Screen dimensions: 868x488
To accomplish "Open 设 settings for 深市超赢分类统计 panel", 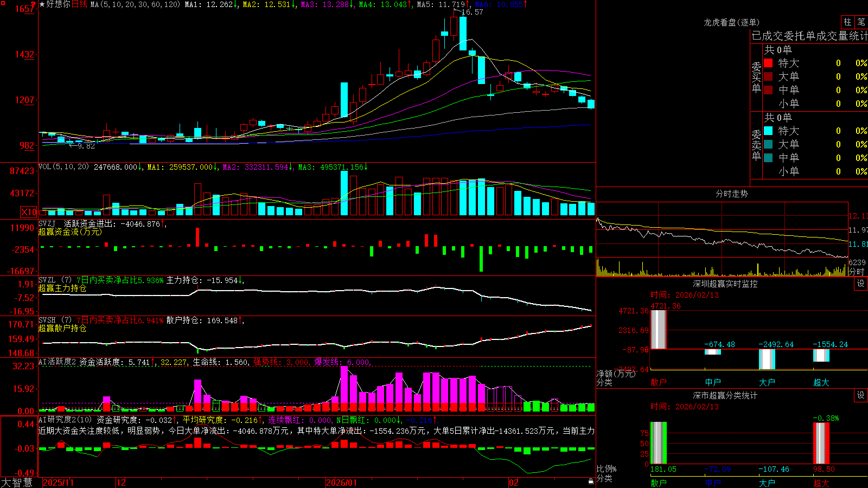I will click(x=861, y=395).
